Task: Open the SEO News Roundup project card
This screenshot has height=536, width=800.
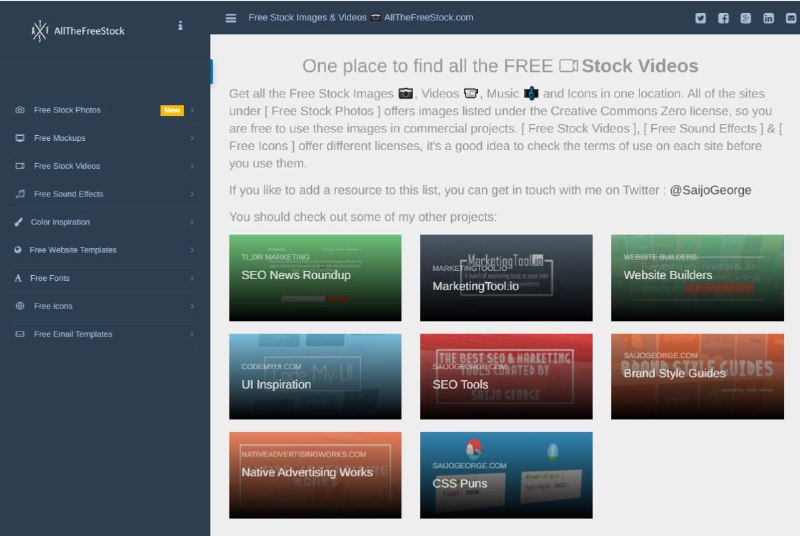Action: click(315, 278)
